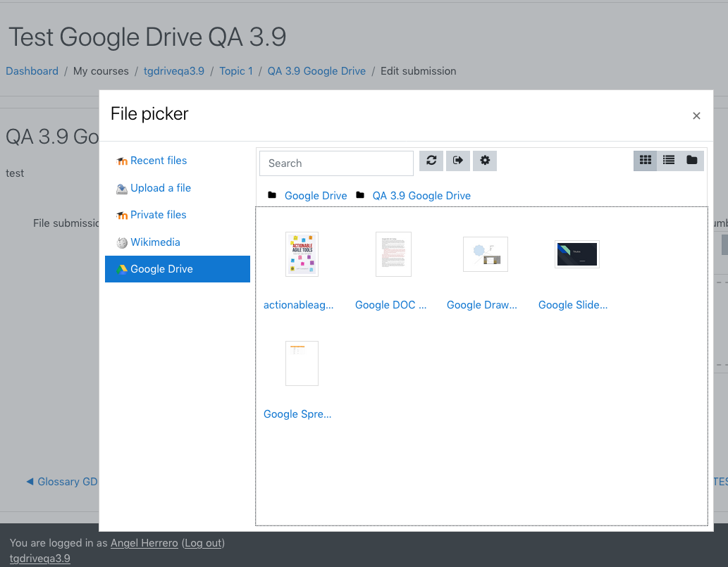Open QA 3.9 Google Drive breadcrumb

click(316, 71)
